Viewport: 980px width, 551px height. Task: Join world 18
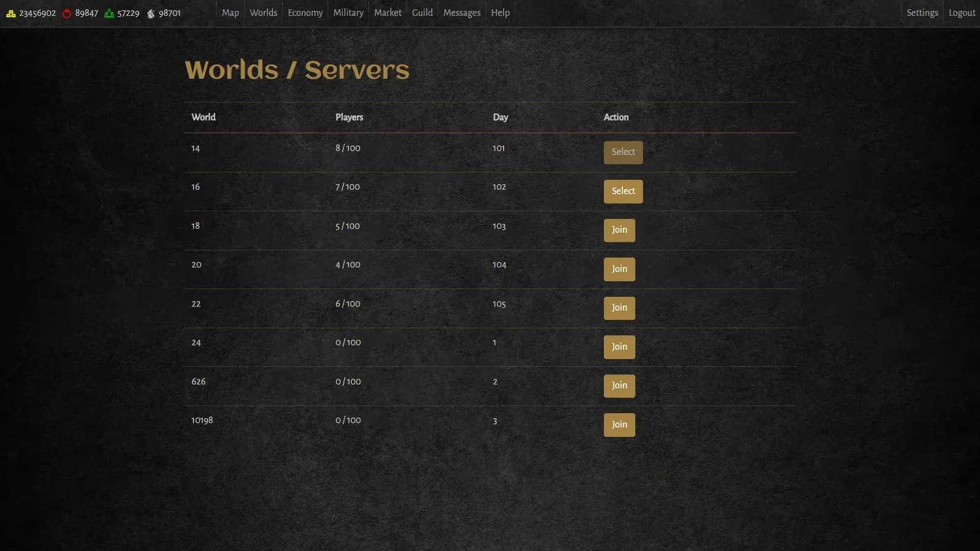[619, 230]
